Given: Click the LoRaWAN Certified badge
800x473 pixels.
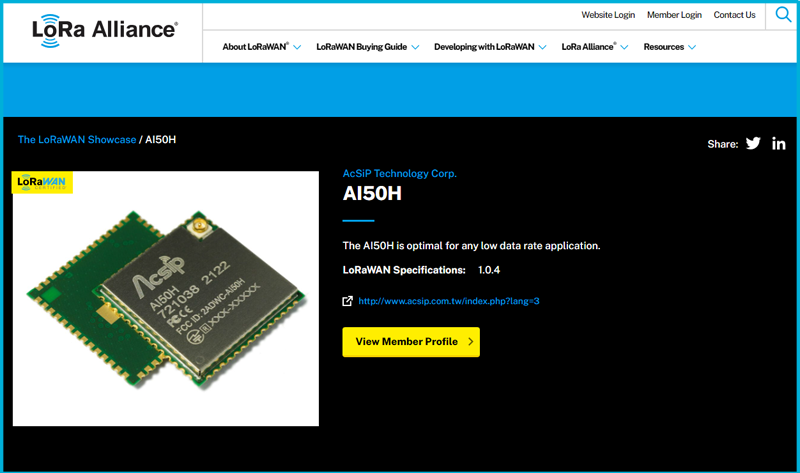Looking at the screenshot, I should [x=42, y=183].
